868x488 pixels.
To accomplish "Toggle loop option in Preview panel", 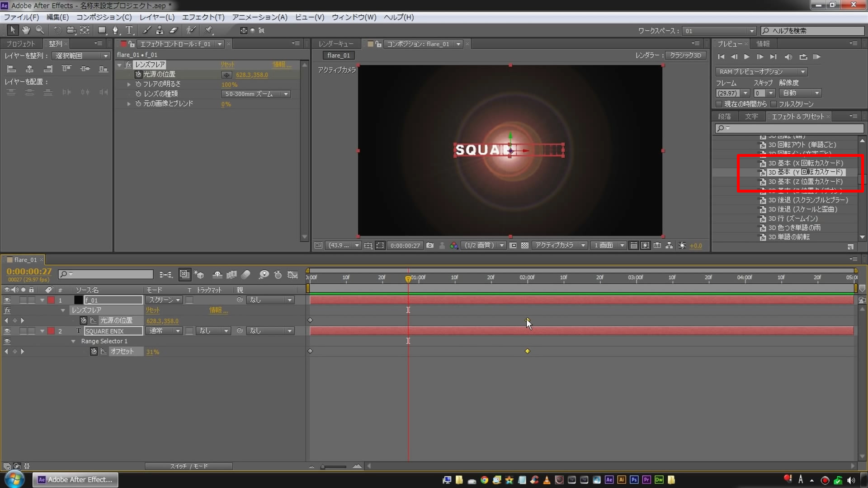I will point(803,57).
